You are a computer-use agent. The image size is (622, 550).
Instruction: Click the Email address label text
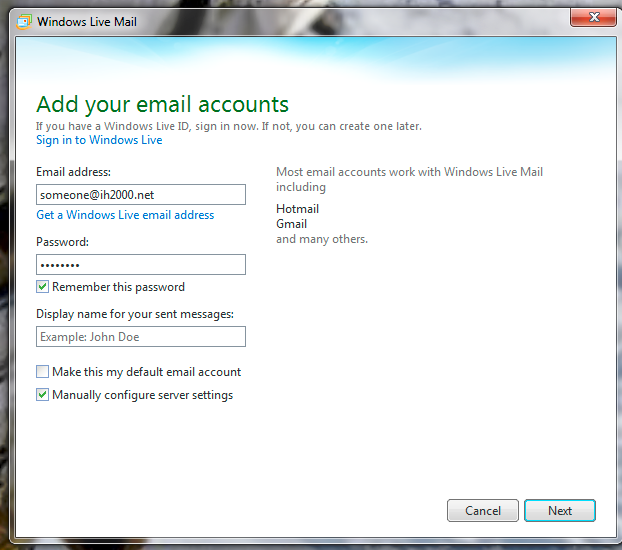[x=73, y=172]
